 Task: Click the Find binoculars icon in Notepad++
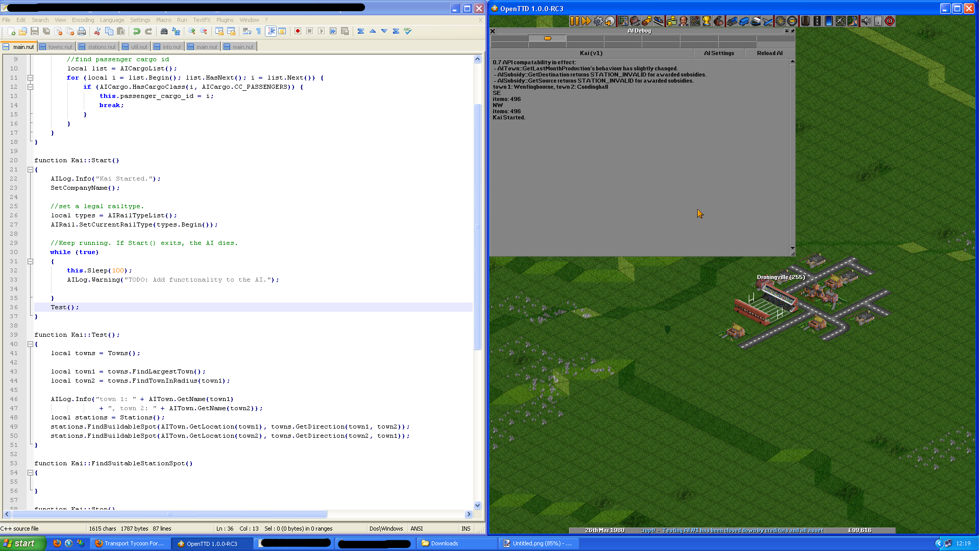(x=164, y=31)
